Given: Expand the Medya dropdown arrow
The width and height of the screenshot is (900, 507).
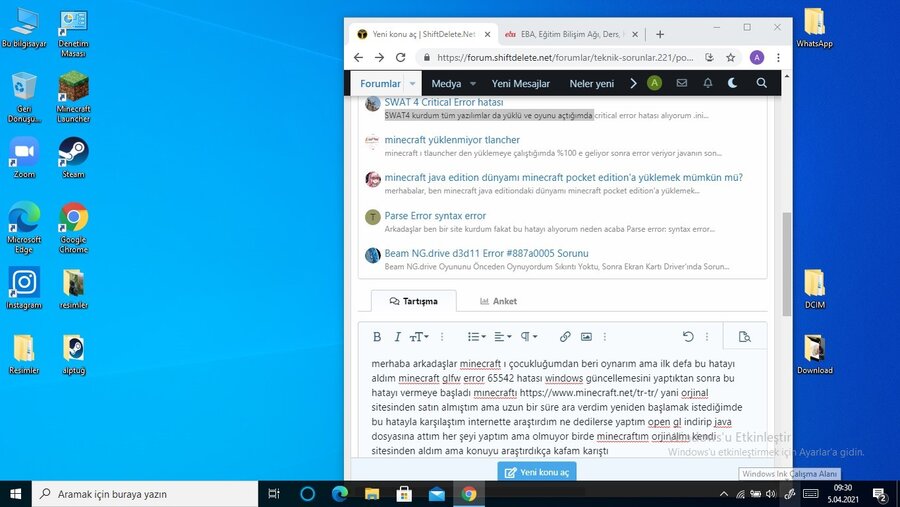Looking at the screenshot, I should [473, 84].
